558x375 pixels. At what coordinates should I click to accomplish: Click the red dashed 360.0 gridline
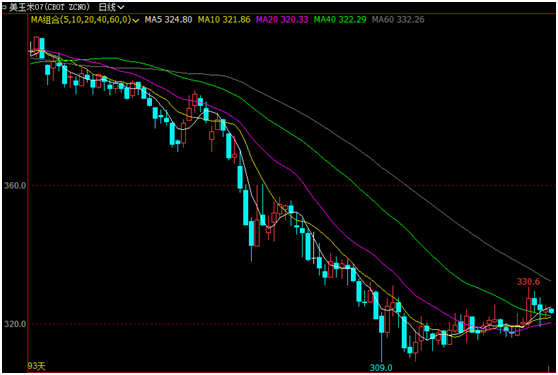coord(292,185)
